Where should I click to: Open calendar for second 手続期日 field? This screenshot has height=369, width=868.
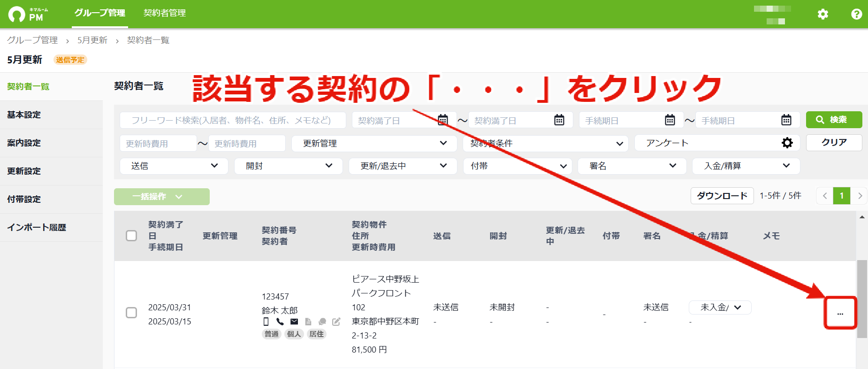pos(786,120)
